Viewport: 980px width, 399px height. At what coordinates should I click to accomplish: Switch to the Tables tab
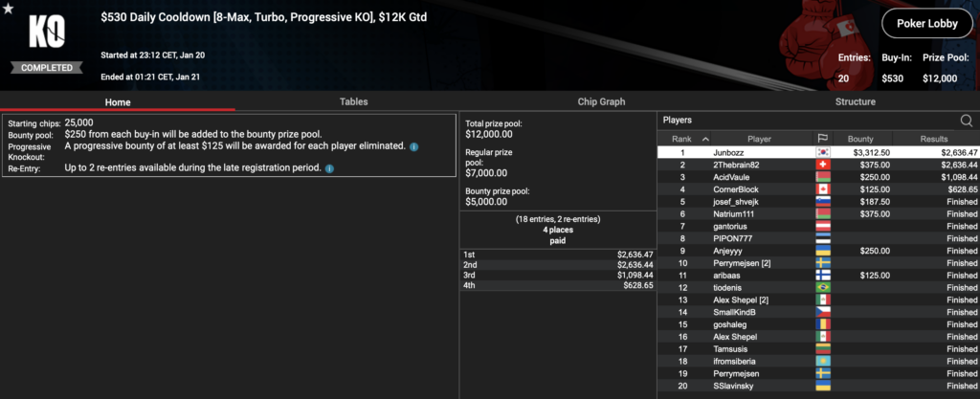355,101
